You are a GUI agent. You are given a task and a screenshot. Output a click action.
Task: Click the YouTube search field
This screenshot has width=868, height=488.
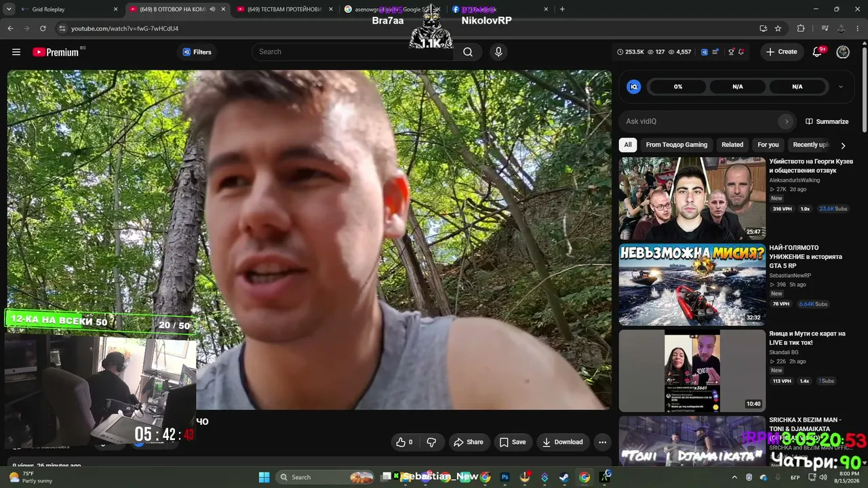tap(353, 52)
